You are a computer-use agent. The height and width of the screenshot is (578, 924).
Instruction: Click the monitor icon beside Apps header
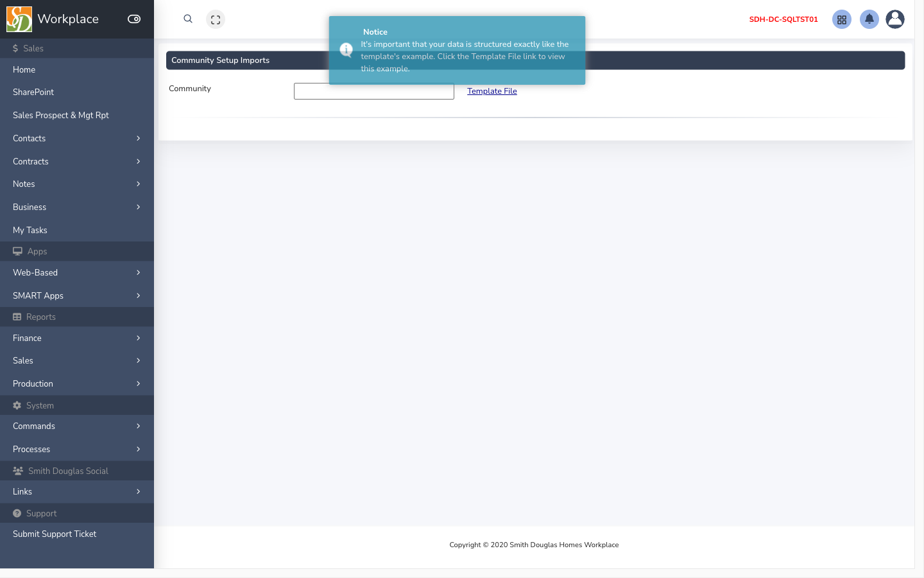coord(18,252)
